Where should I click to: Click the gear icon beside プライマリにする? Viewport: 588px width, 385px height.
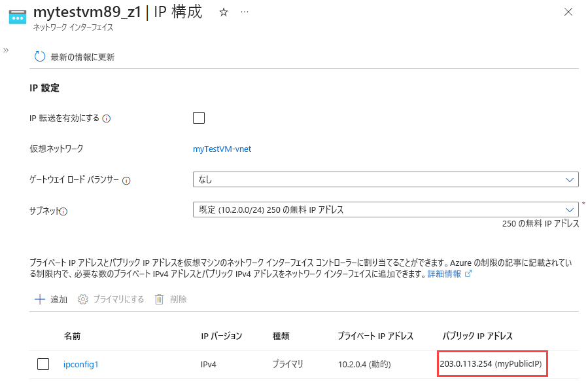point(83,299)
